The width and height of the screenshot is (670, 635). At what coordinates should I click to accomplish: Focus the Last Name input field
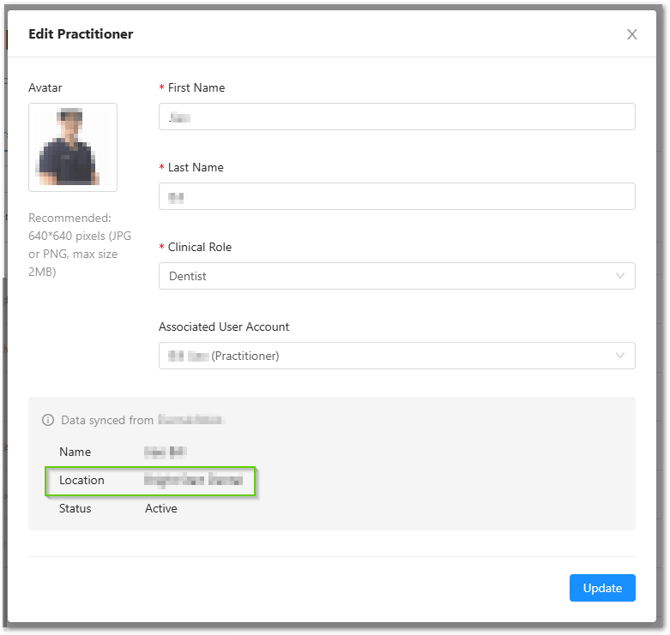[396, 197]
